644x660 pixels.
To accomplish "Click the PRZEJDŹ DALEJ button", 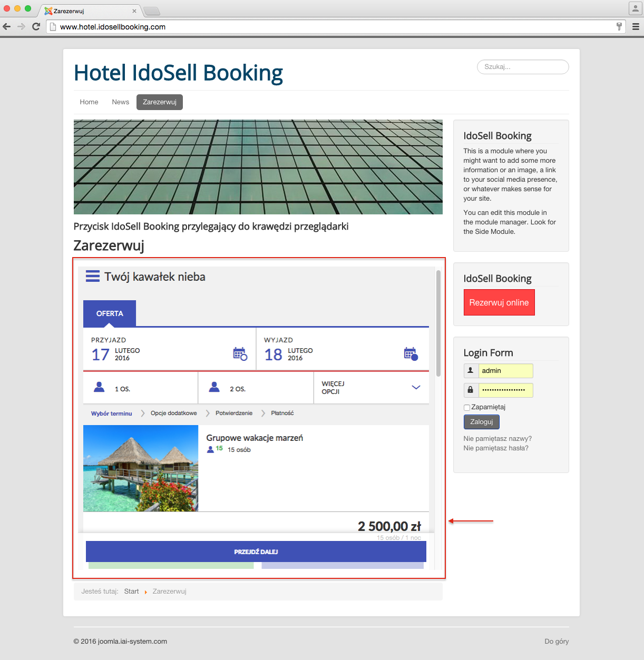I will [256, 551].
